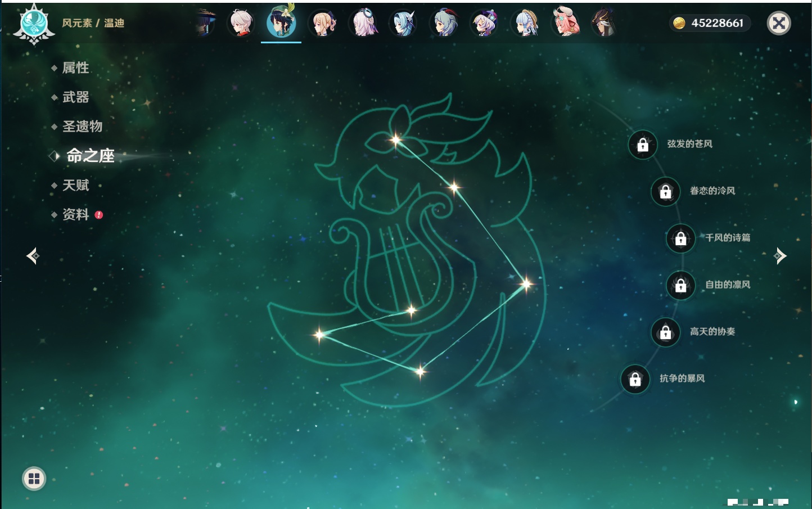This screenshot has width=812, height=509.
Task: Click the Mora coin icon
Action: pyautogui.click(x=679, y=23)
